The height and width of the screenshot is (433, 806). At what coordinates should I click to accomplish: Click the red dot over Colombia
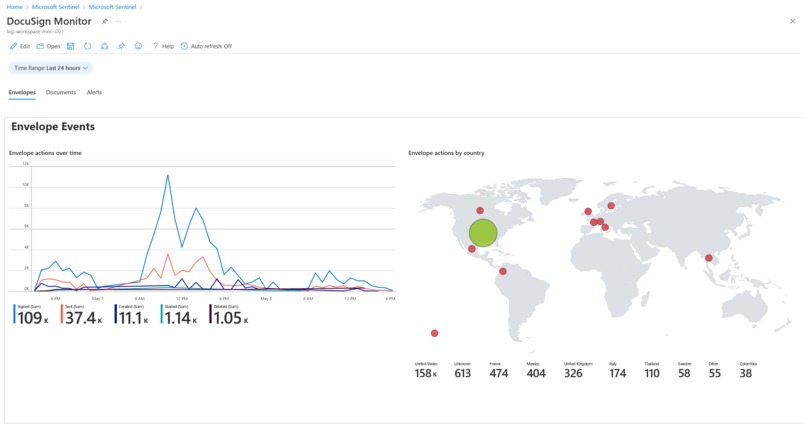pos(503,271)
